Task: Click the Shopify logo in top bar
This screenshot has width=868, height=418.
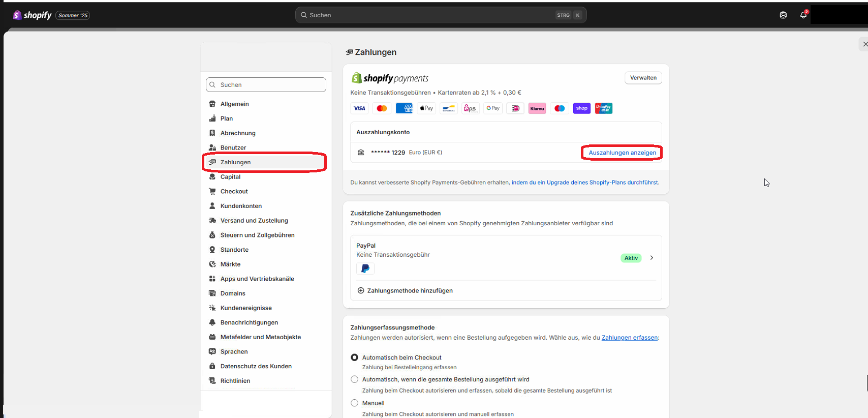Action: [33, 15]
